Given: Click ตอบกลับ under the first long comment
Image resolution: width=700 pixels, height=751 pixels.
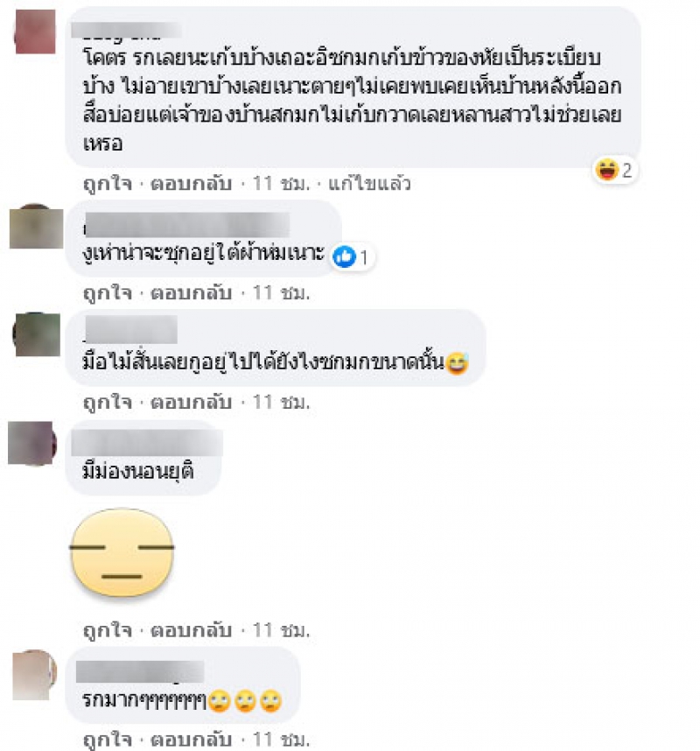Looking at the screenshot, I should (x=191, y=184).
